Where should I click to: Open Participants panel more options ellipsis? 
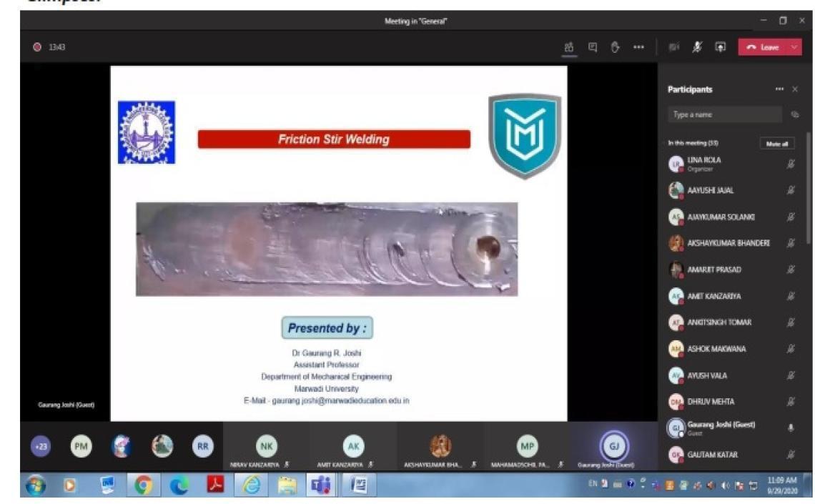779,89
